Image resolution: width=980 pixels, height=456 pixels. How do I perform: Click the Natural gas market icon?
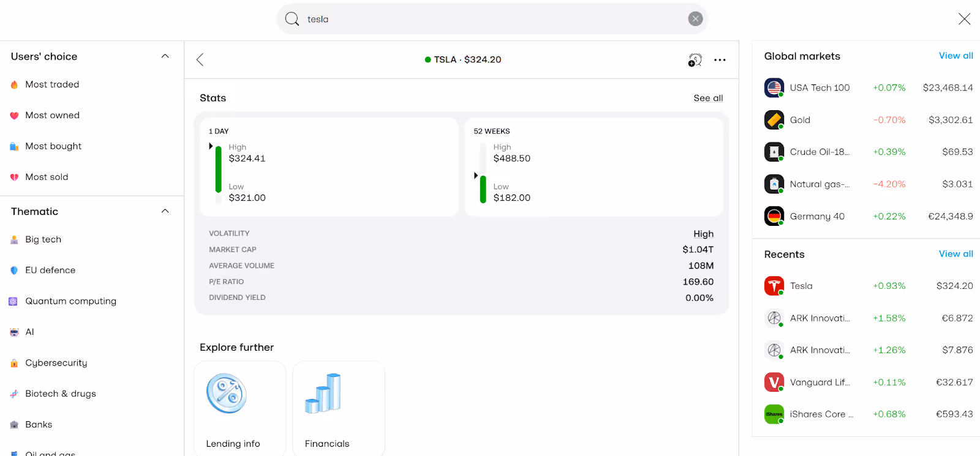pos(774,184)
